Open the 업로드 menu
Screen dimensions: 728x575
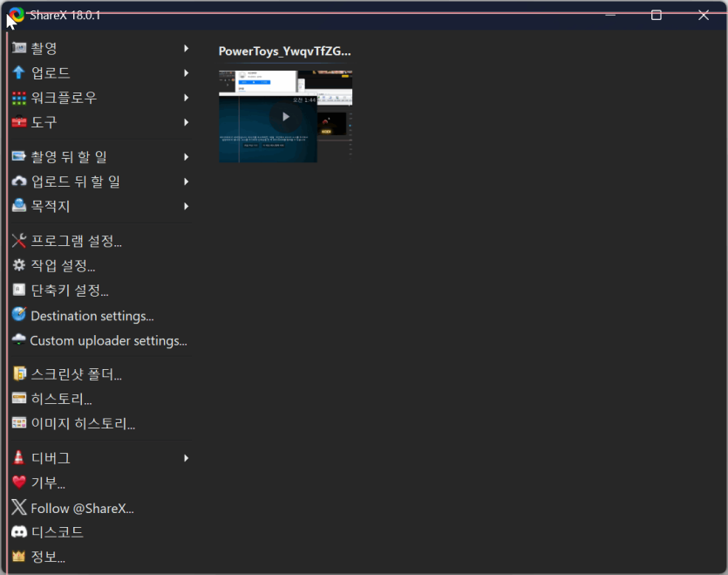click(x=101, y=73)
